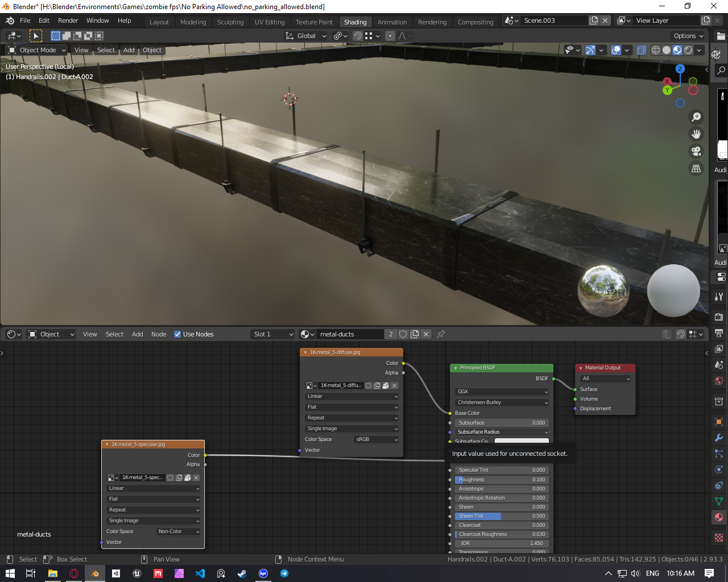The image size is (728, 582).
Task: Uncheck the Use Nodes checkbox
Action: (177, 334)
